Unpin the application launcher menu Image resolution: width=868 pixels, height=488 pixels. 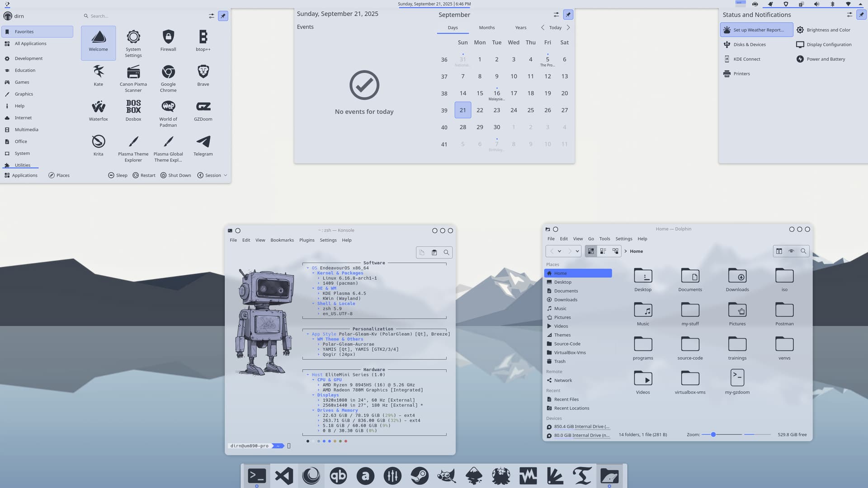click(223, 16)
